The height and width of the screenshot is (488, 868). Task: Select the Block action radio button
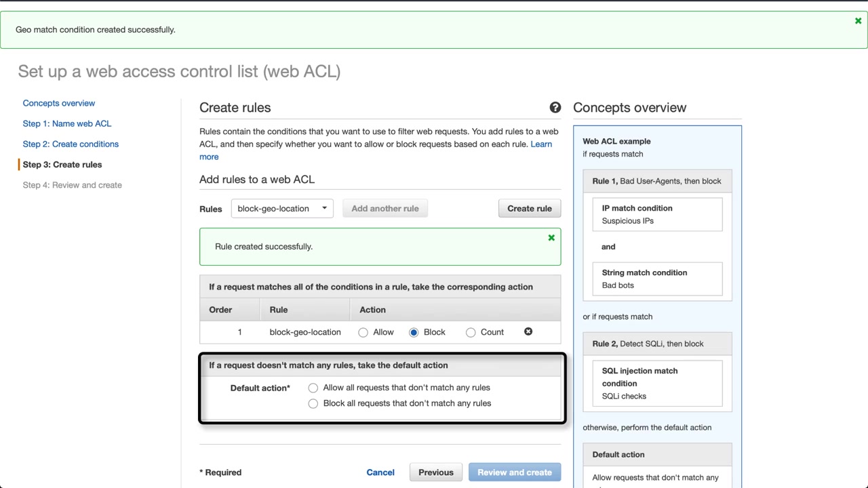(414, 332)
